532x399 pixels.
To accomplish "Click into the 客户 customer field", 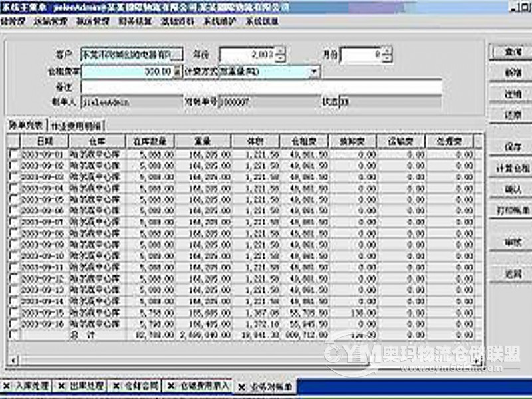I will click(x=127, y=55).
